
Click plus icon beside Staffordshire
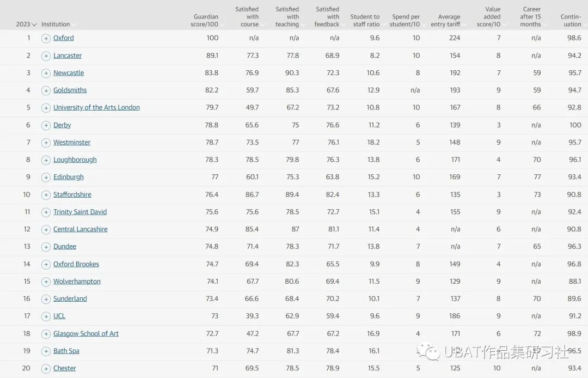pos(46,195)
